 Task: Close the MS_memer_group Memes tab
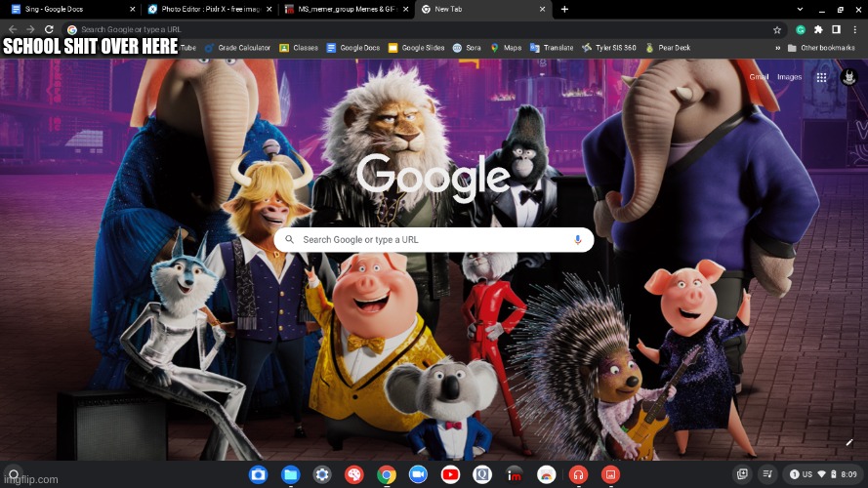tap(406, 10)
